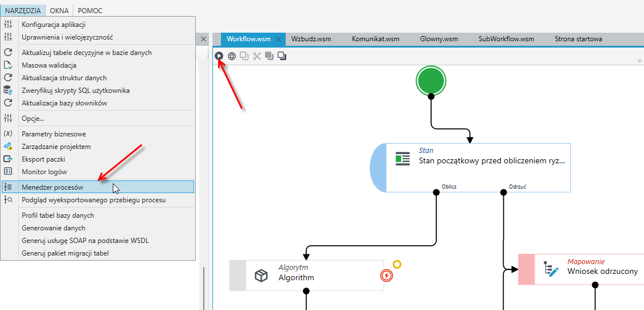The height and width of the screenshot is (310, 644).
Task: Click the Mapowanie tree-pencil icon
Action: pyautogui.click(x=551, y=269)
